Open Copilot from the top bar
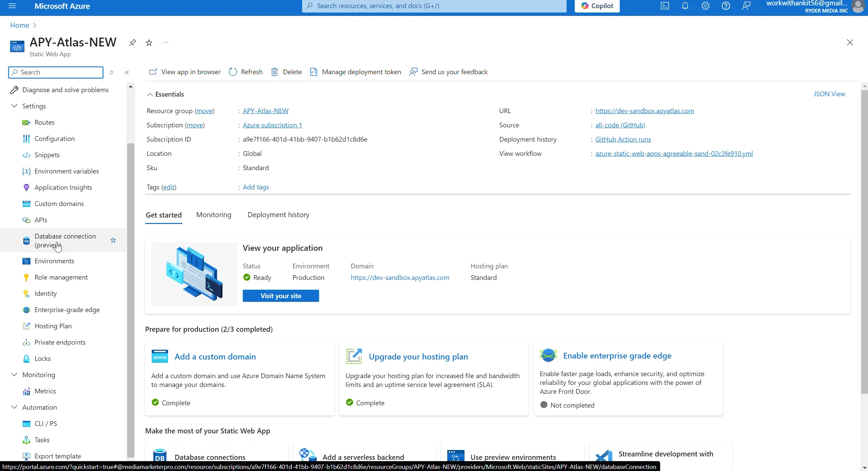The image size is (868, 471). tap(597, 5)
